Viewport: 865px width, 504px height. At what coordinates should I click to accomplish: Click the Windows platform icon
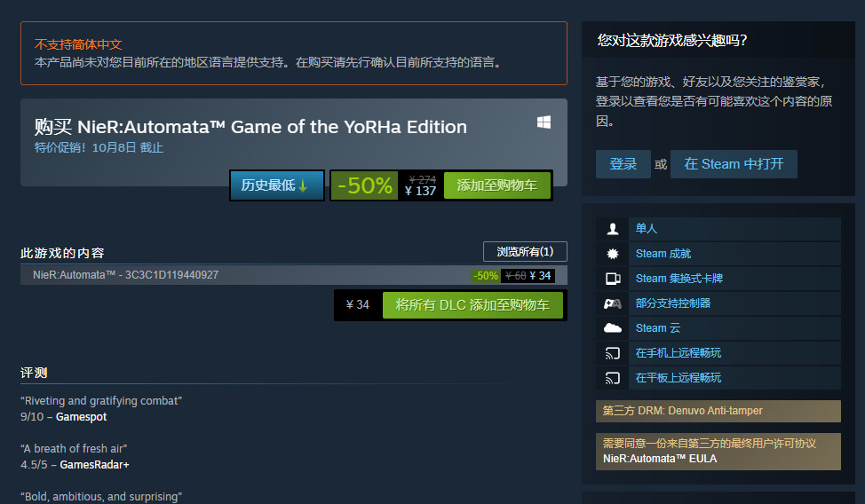tap(544, 122)
